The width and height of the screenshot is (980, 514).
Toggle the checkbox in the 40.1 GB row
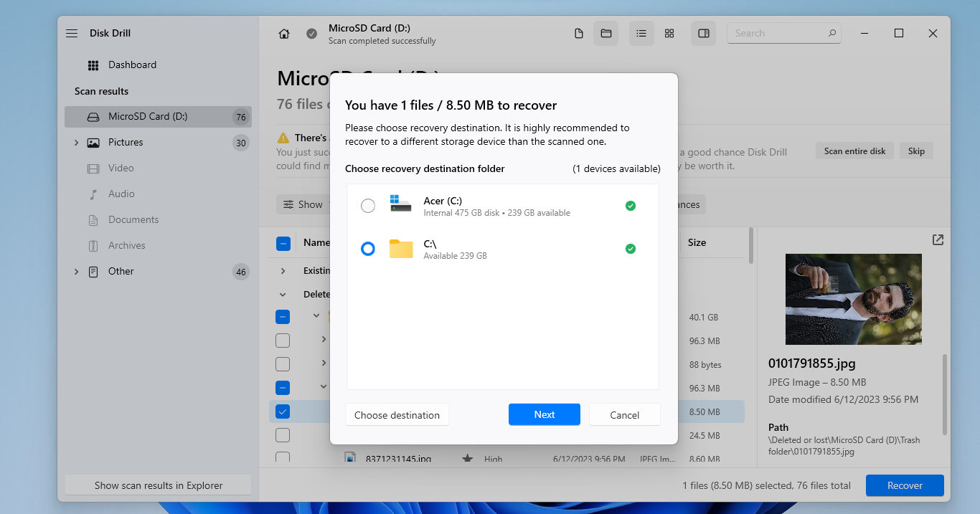pyautogui.click(x=283, y=317)
